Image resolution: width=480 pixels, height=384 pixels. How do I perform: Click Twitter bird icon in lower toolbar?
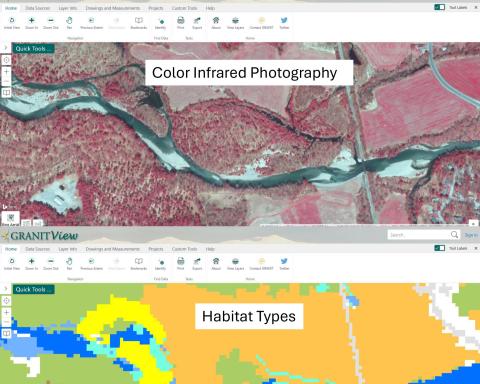pos(284,261)
